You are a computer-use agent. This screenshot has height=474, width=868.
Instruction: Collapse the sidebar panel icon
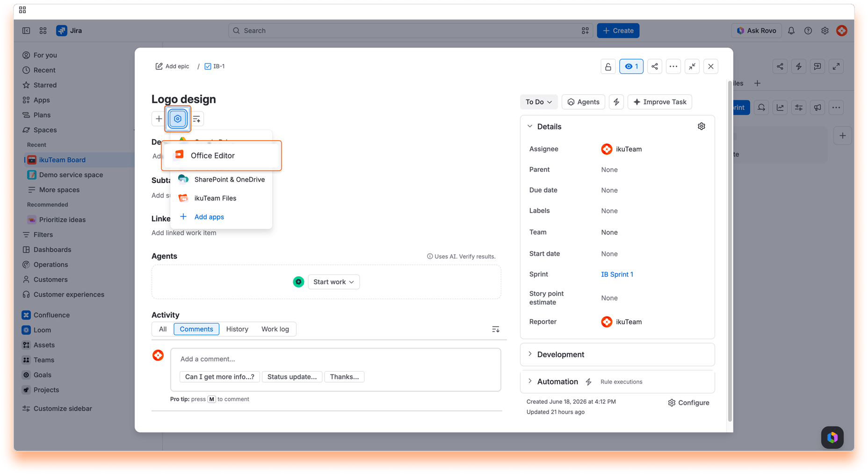point(26,30)
